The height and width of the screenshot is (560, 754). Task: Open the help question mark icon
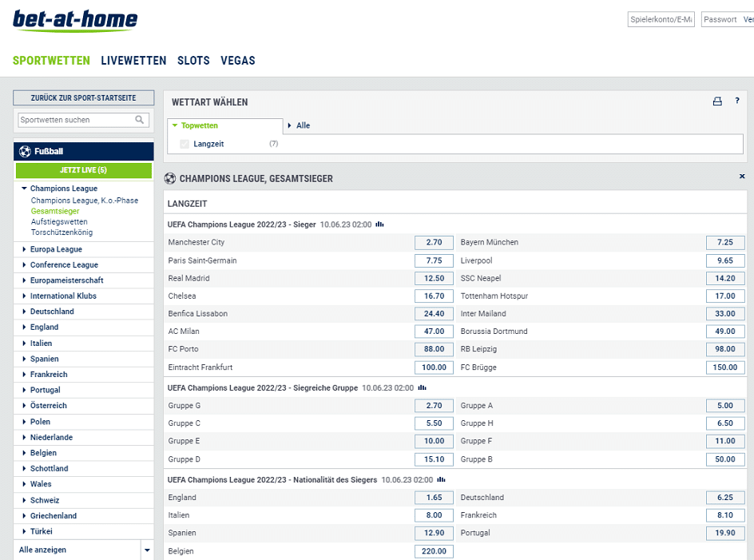coord(737,101)
